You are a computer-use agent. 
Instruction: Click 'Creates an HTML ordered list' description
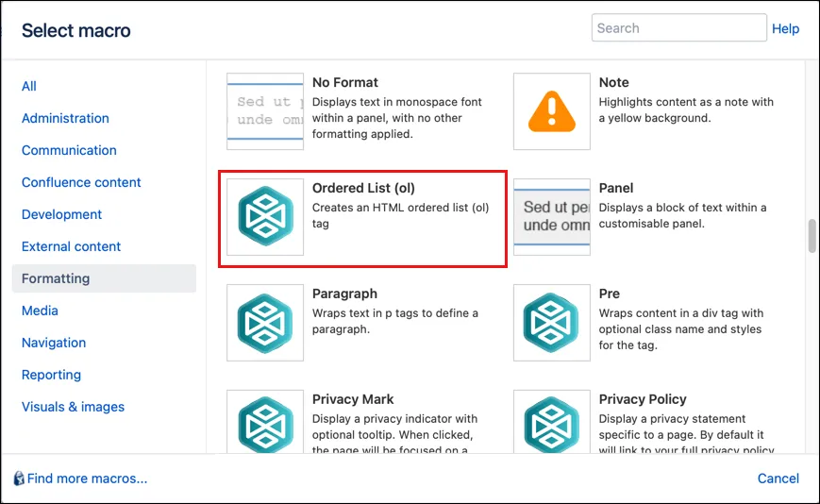coord(401,215)
